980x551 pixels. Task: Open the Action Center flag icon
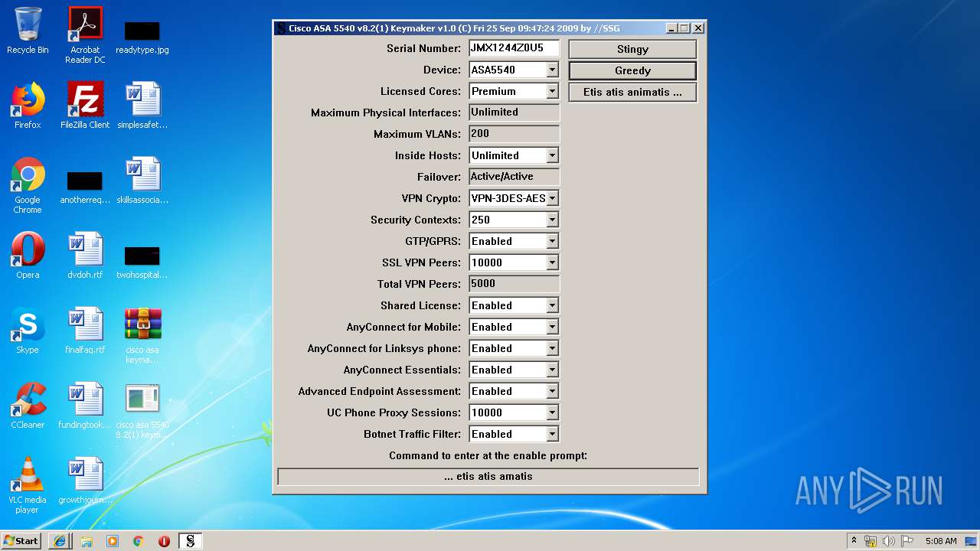(906, 541)
